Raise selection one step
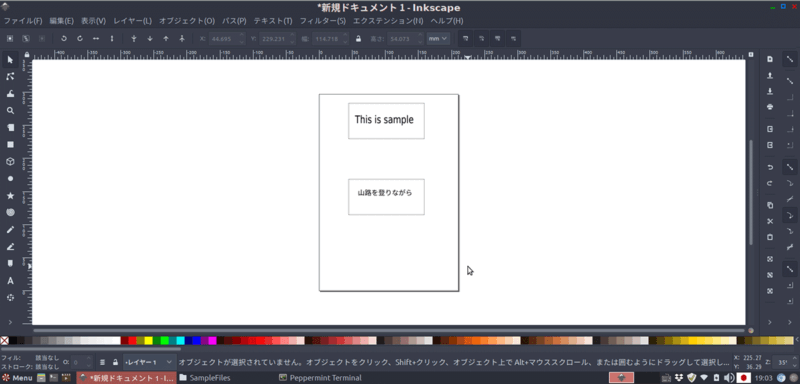Viewport: 800px width, 384px height. pyautogui.click(x=166, y=38)
